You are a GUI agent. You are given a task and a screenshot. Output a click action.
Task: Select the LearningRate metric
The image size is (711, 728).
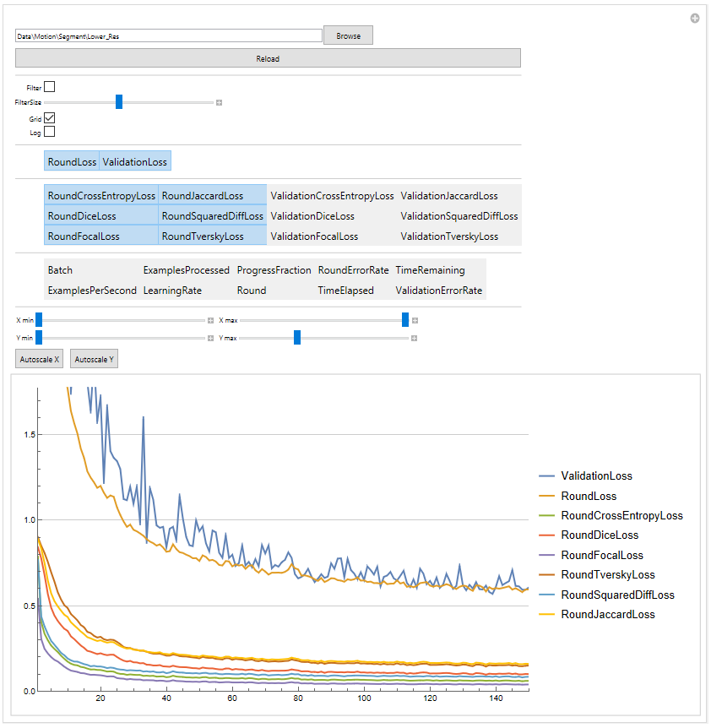pyautogui.click(x=172, y=291)
